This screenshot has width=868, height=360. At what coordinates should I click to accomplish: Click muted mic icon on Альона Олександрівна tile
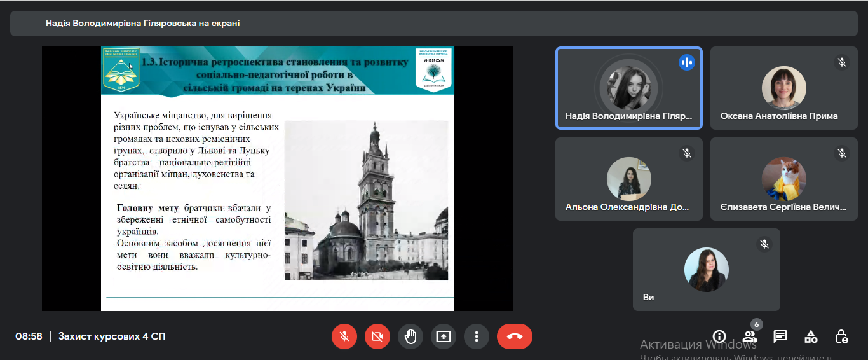(x=686, y=153)
